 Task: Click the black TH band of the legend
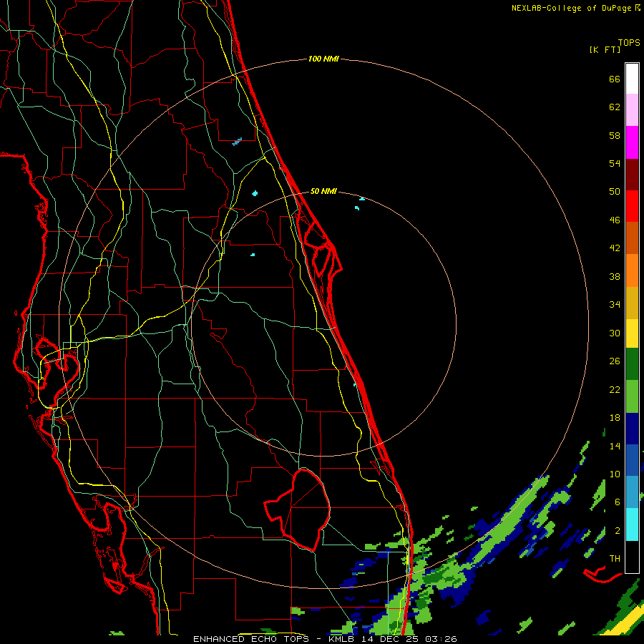coord(632,557)
